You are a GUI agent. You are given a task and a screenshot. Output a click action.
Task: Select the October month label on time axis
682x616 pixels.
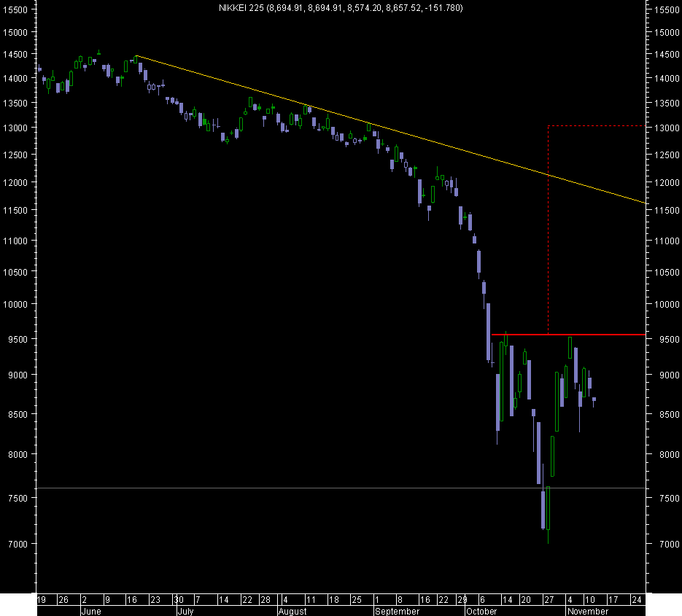(x=481, y=611)
